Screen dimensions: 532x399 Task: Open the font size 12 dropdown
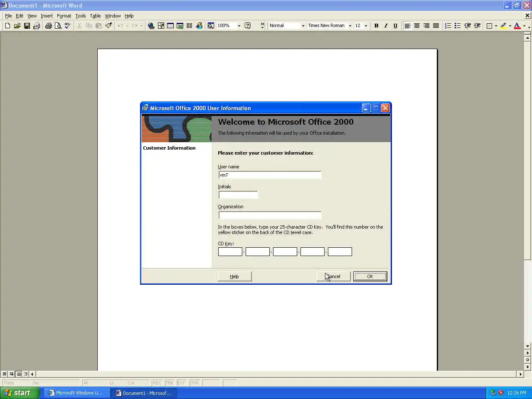(x=366, y=26)
